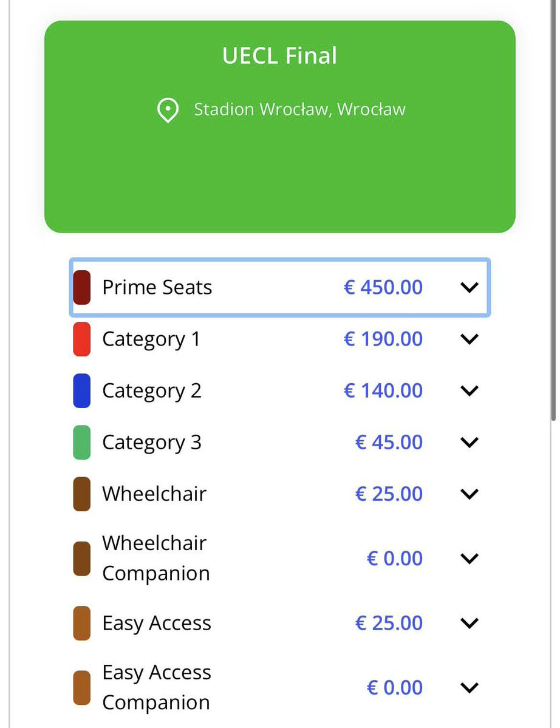Screen dimensions: 560x728
Task: Click the blue Category 2 color swatch
Action: click(82, 390)
